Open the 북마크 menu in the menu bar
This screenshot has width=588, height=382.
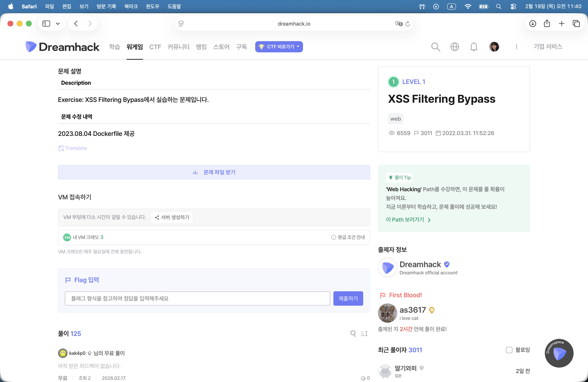(131, 6)
